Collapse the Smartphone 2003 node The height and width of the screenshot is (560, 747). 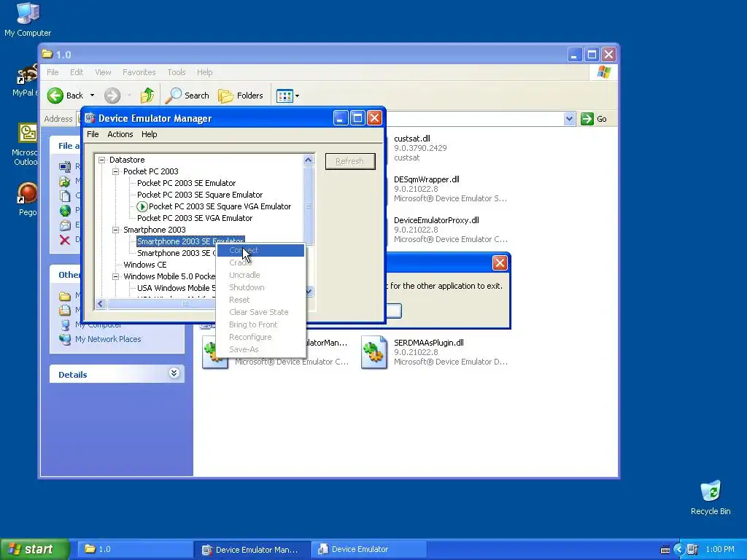point(115,230)
